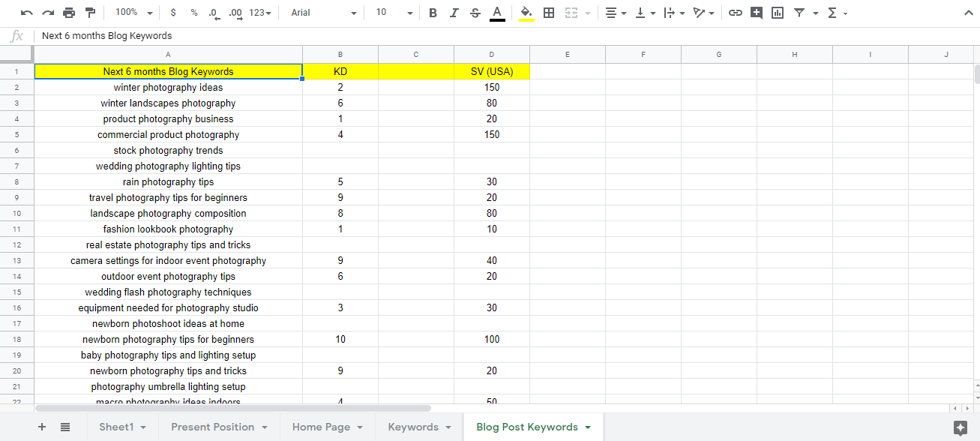Viewport: 980px width, 441px height.
Task: Add a new sheet with the plus button
Action: click(41, 426)
